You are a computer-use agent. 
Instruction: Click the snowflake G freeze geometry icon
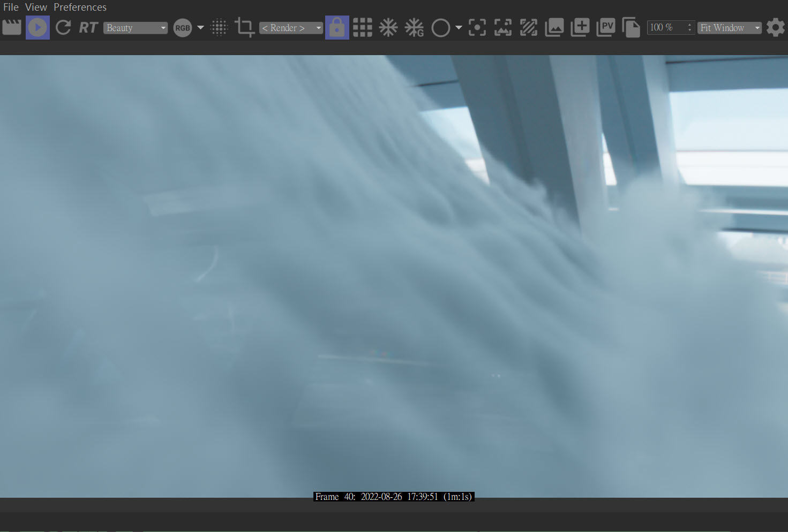pos(414,28)
